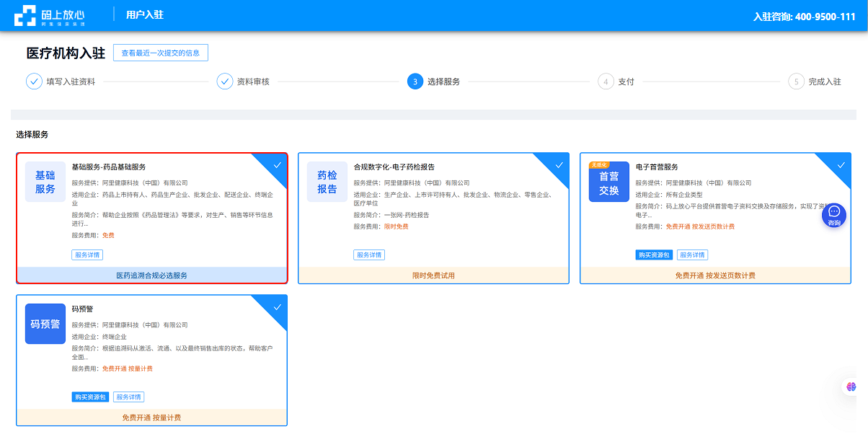Viewport: 868px width, 442px height.
Task: Click 查看最近一次提交的信息 button
Action: (x=161, y=53)
